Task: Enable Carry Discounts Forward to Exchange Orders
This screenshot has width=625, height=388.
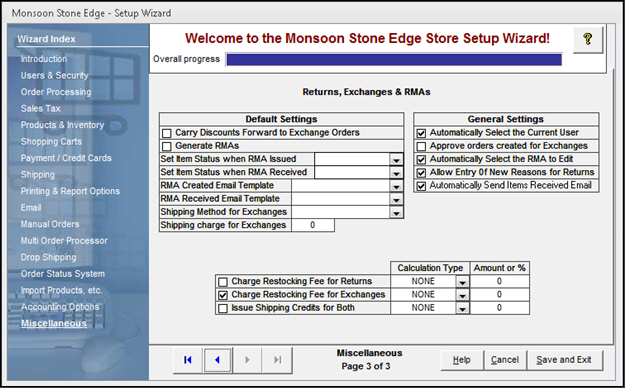Action: (x=167, y=133)
